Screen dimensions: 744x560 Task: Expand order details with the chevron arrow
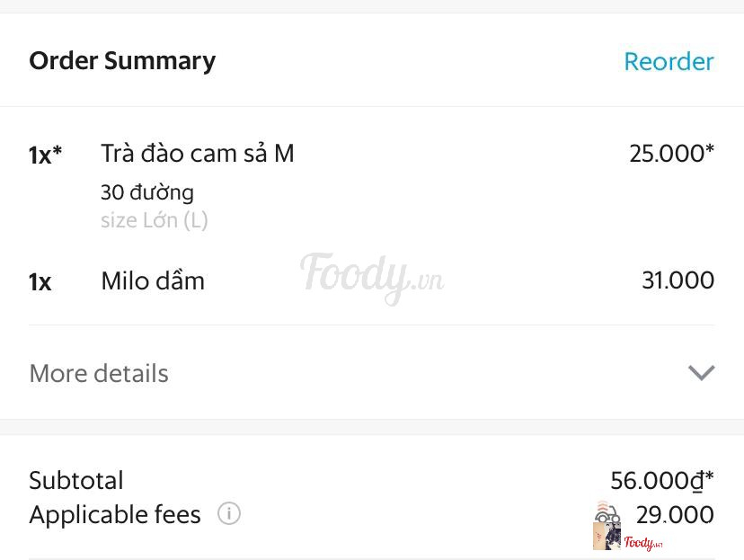[x=701, y=373]
